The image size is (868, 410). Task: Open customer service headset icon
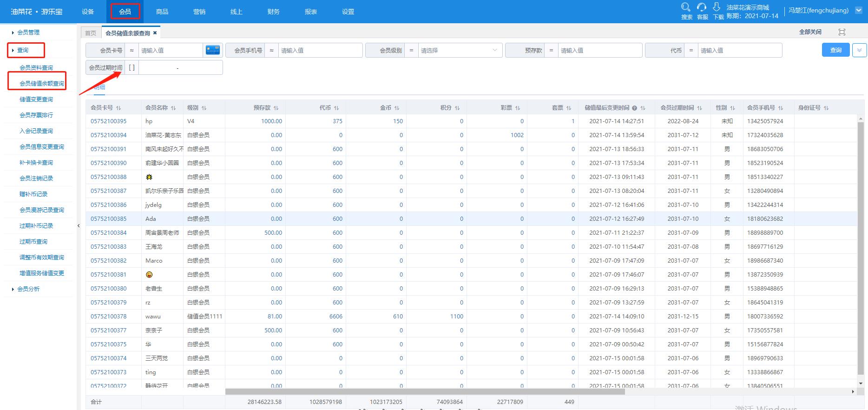pyautogui.click(x=702, y=7)
